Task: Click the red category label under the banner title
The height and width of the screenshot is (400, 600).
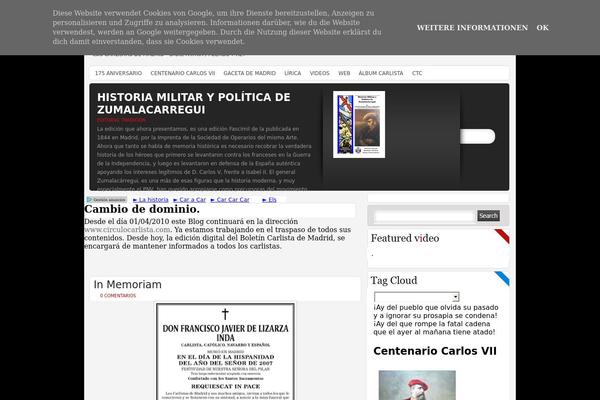Action: [121, 120]
